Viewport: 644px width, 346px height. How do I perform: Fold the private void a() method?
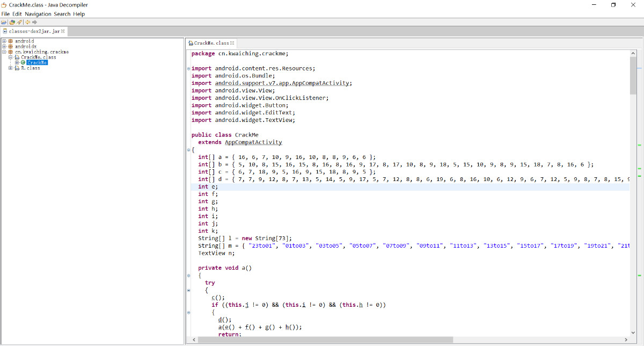(x=188, y=276)
